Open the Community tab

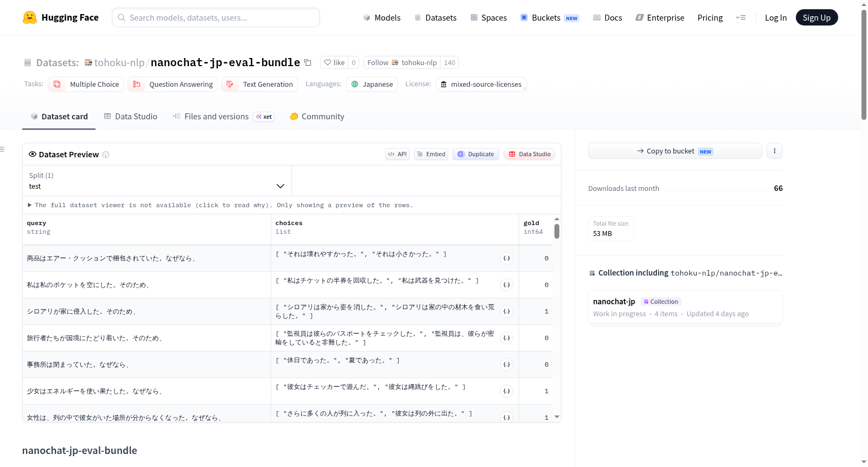coord(317,116)
